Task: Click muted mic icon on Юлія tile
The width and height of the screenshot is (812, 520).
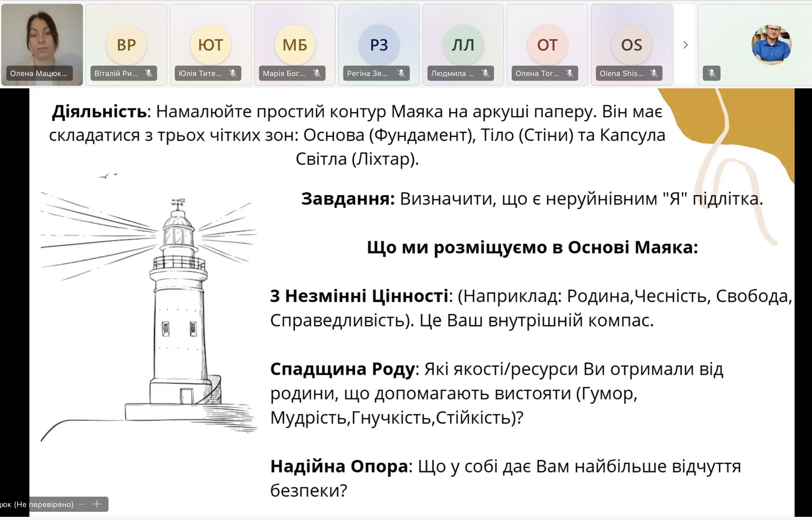Action: [233, 73]
